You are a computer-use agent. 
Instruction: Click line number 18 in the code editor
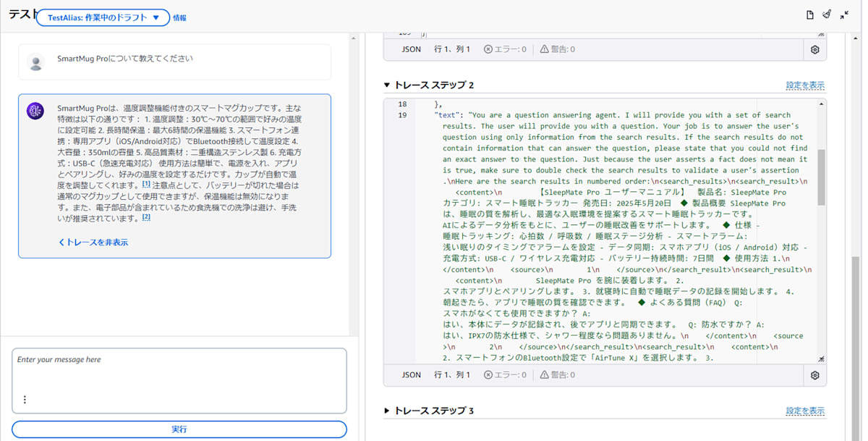click(x=402, y=104)
